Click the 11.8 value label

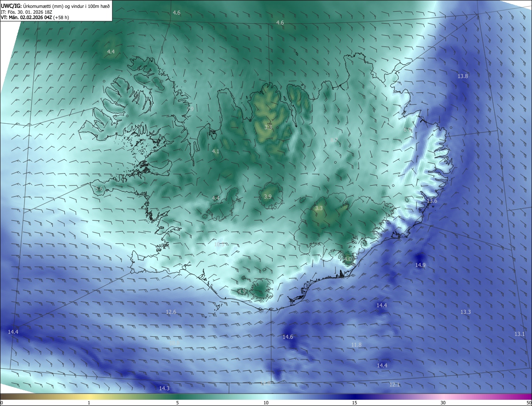coord(356,345)
